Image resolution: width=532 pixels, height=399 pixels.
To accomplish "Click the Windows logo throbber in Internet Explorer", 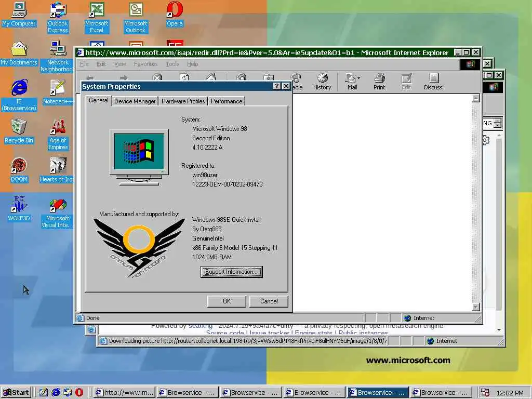I will tap(470, 64).
